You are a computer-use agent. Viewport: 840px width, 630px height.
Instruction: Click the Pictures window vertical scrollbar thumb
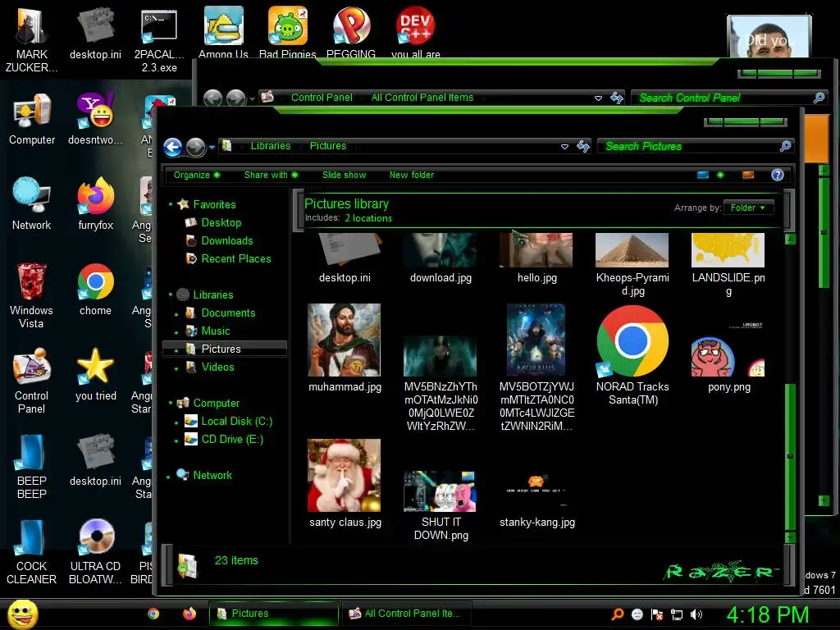tap(790, 457)
